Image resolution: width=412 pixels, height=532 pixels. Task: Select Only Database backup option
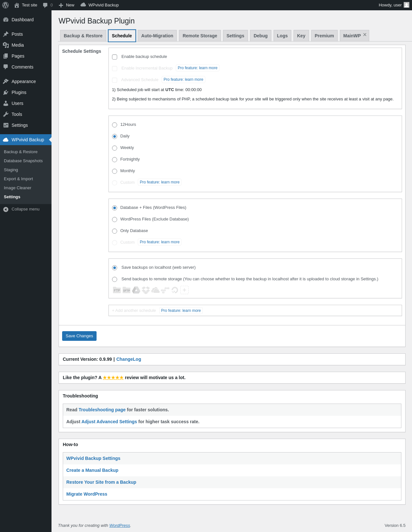(x=115, y=231)
